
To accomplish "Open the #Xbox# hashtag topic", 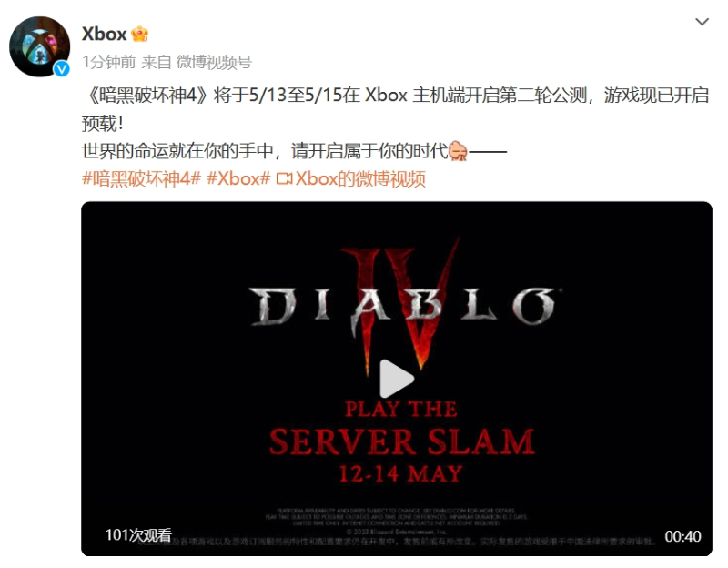I will (x=238, y=178).
